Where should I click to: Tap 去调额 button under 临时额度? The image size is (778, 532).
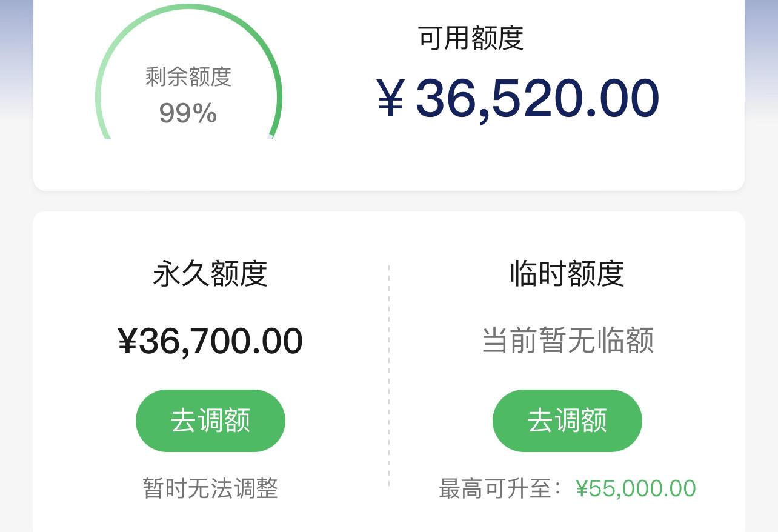coord(567,421)
